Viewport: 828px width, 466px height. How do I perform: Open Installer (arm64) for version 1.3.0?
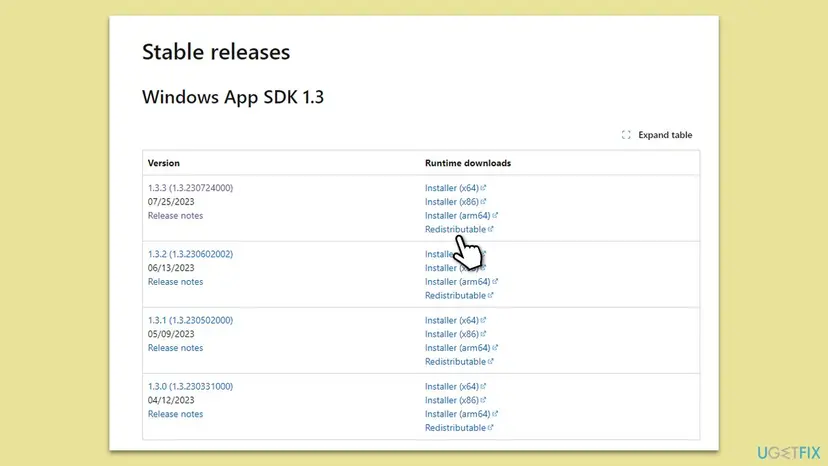pyautogui.click(x=457, y=413)
